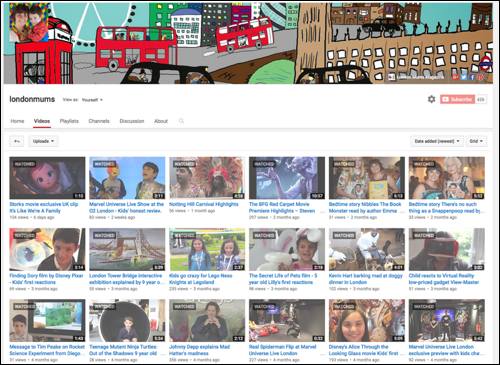Screen dimensions: 500x365
Task: Play the Finding Dory kids' reactions thumbnail
Action: pos(47,249)
